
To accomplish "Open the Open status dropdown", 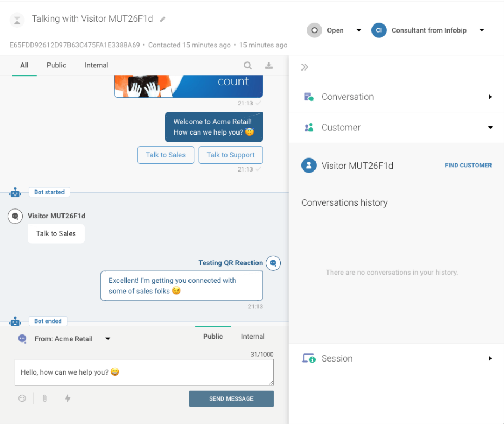I will 358,30.
